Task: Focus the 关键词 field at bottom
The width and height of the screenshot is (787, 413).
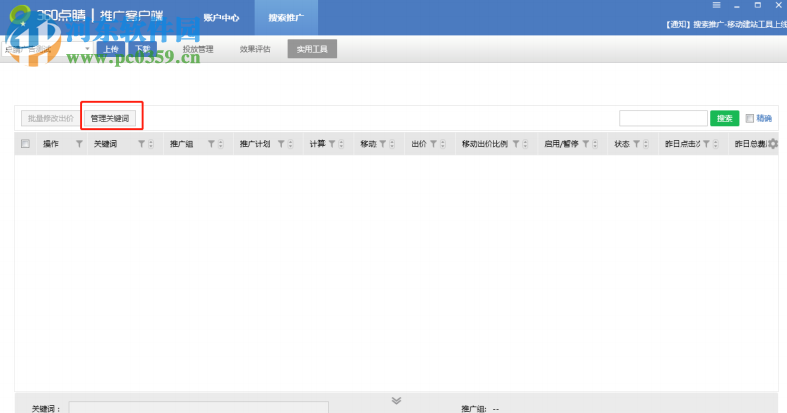Action: pyautogui.click(x=199, y=407)
